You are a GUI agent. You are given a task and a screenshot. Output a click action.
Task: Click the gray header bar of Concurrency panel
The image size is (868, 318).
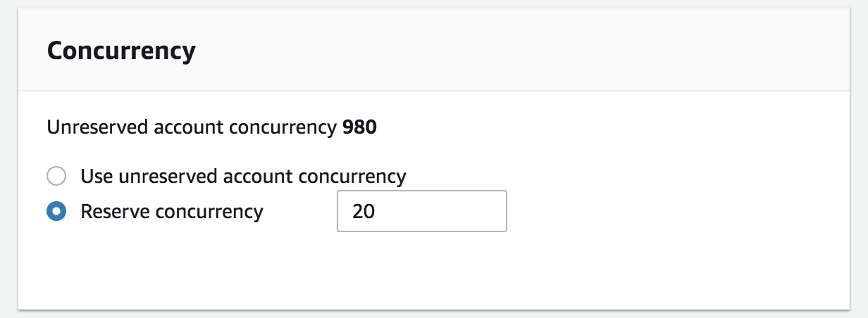[x=493, y=51]
